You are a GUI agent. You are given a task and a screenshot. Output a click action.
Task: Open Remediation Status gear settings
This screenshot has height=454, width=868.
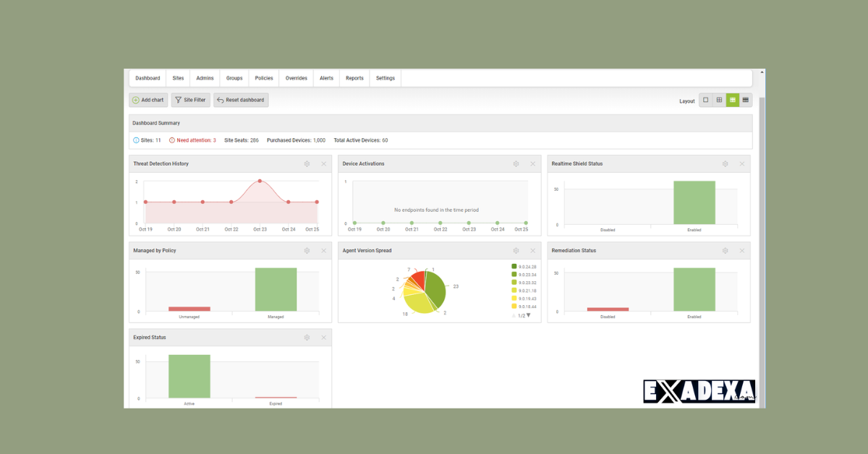[725, 251]
